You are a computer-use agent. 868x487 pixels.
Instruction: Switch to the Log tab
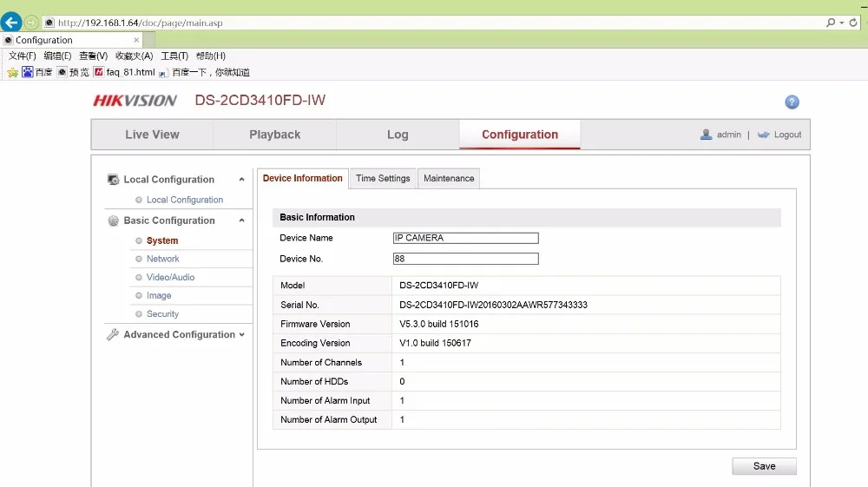[x=398, y=135]
